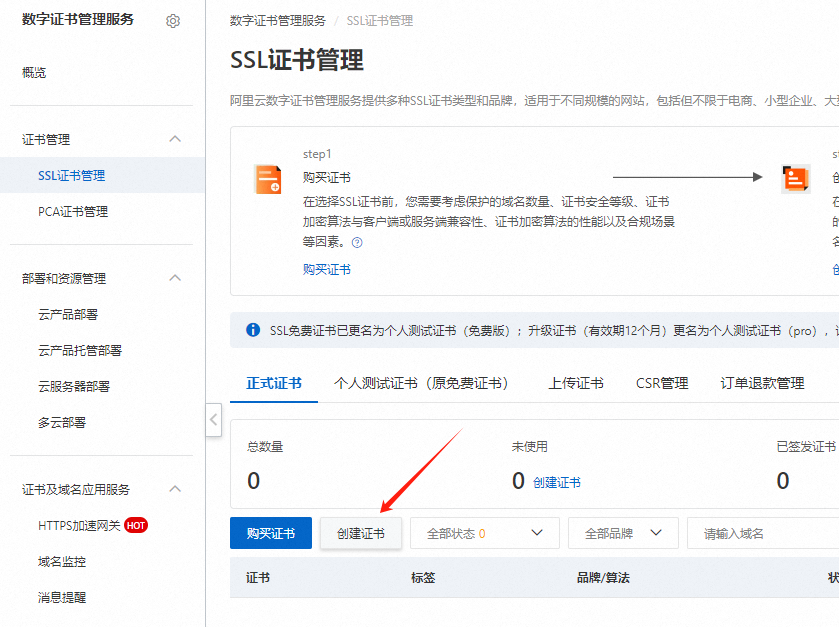Screen dimensions: 839x627
Task: Go to 云产品部署 page
Action: pyautogui.click(x=68, y=314)
